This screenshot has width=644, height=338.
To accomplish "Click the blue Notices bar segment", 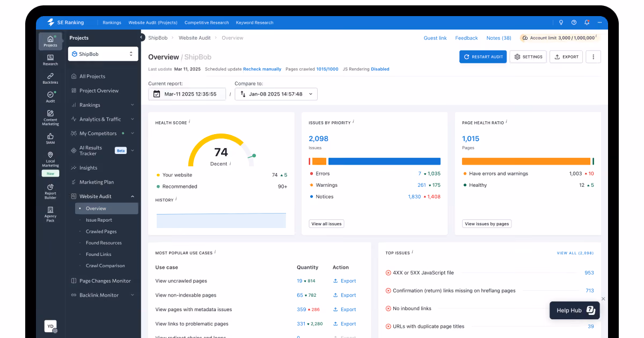I will [384, 161].
